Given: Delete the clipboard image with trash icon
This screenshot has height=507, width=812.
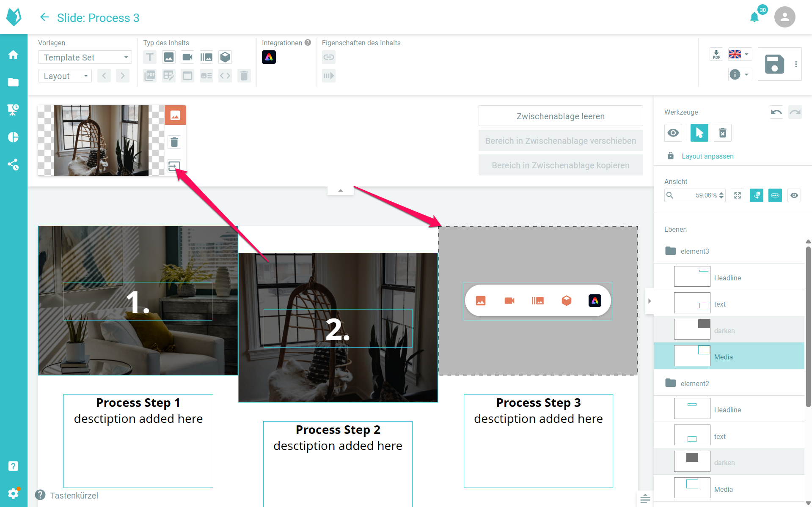Looking at the screenshot, I should point(174,142).
